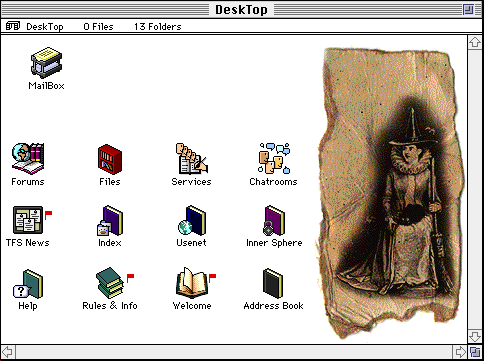This screenshot has height=361, width=484.
Task: Open the Services sign-up icon
Action: 192,159
